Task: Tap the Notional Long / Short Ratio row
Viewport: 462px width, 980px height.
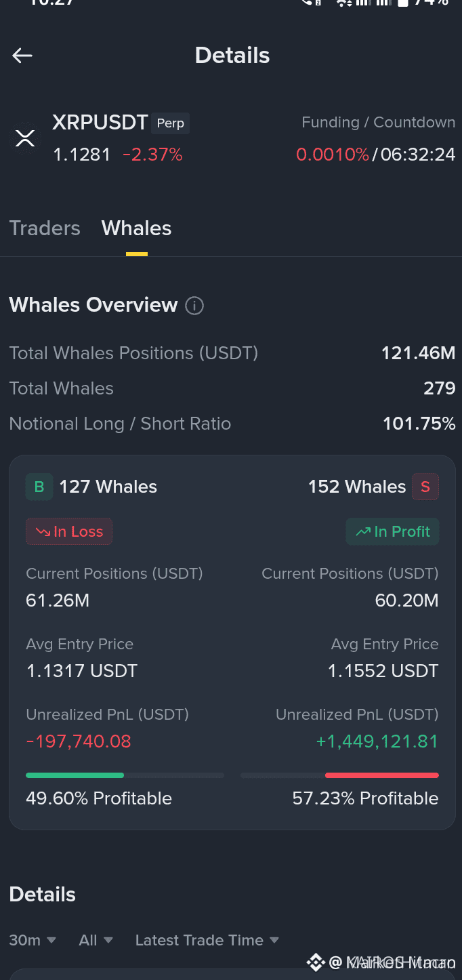Action: [x=232, y=424]
